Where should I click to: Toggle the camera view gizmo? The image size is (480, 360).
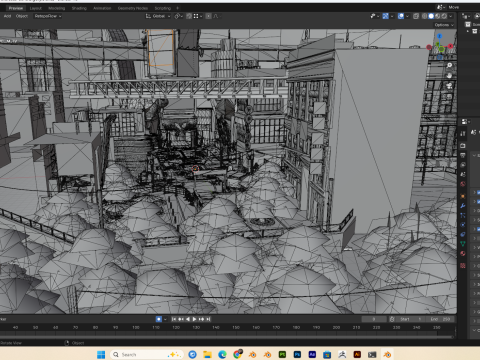tap(449, 86)
